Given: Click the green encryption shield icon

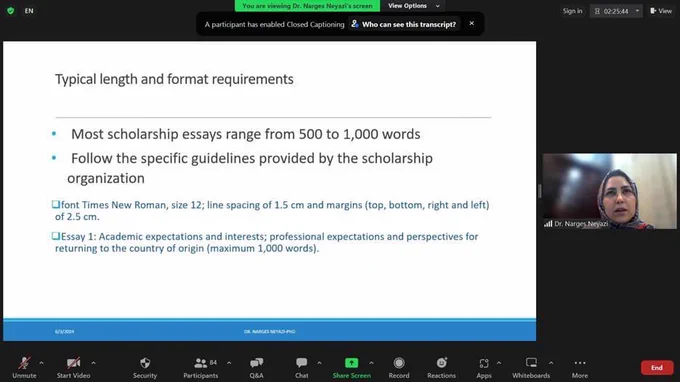Looking at the screenshot, I should (x=10, y=11).
